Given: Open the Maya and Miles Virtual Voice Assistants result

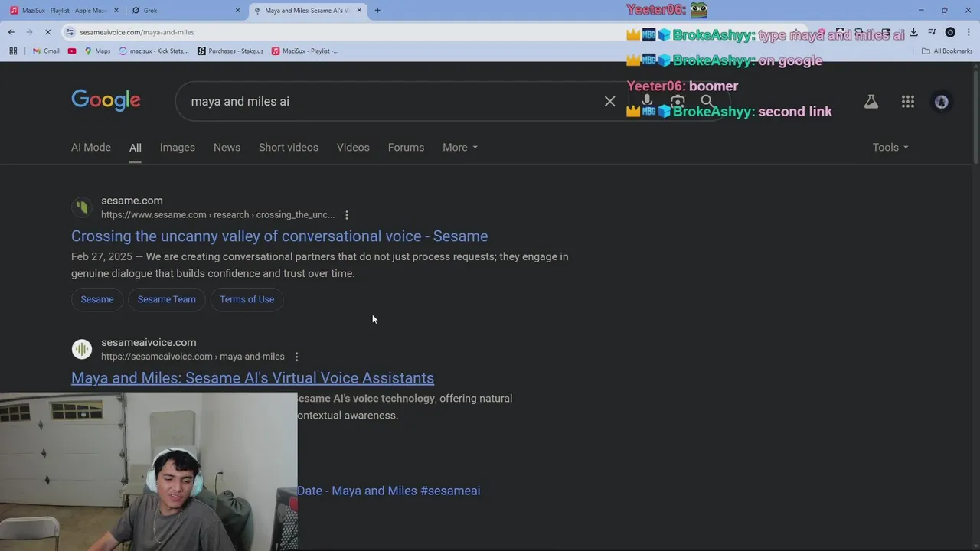Looking at the screenshot, I should tap(253, 377).
